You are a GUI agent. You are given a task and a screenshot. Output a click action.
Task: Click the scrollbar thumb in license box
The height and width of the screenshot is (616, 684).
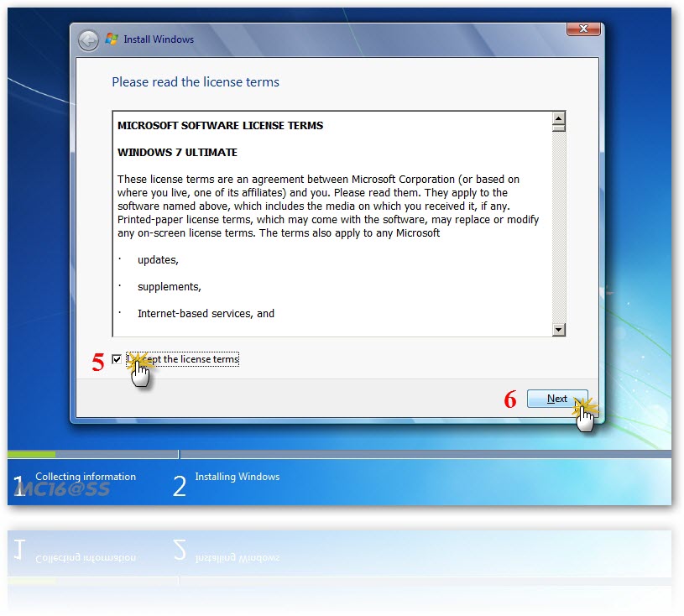coord(558,128)
